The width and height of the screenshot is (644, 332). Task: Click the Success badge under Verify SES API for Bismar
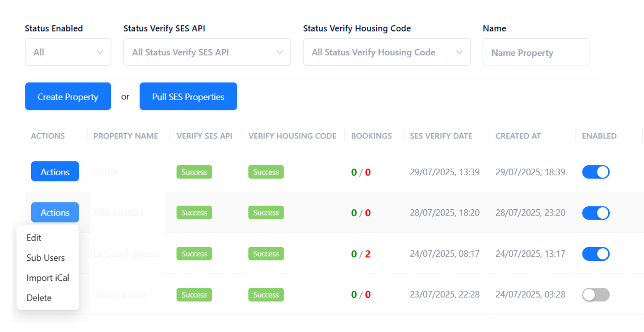(194, 172)
